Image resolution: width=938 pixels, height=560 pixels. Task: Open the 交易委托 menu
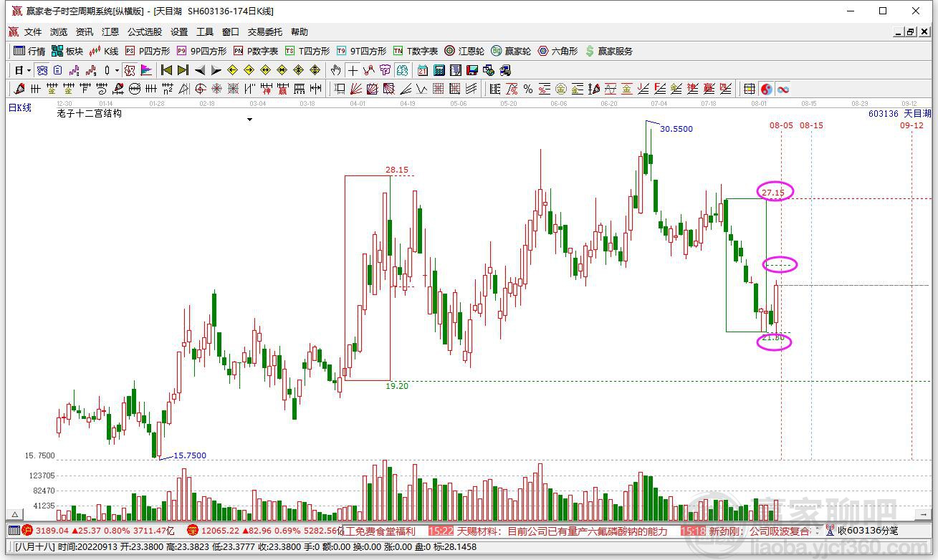click(265, 32)
